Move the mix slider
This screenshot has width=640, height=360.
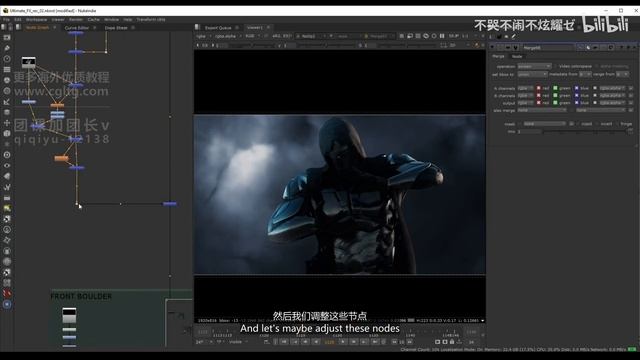click(586, 131)
